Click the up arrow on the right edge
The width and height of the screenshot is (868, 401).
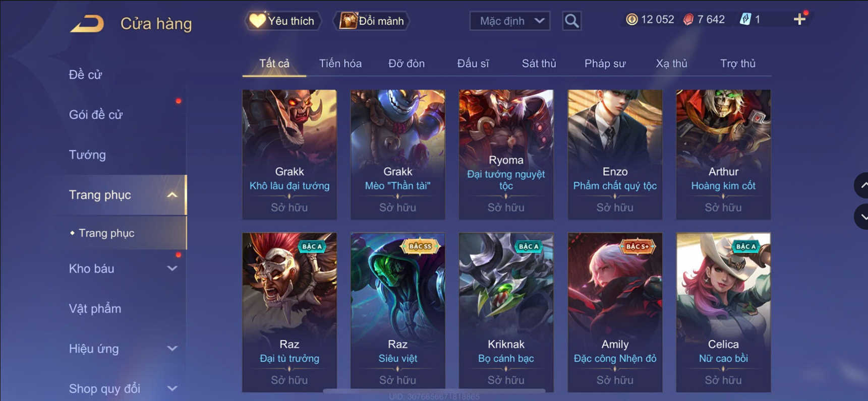[x=861, y=185]
